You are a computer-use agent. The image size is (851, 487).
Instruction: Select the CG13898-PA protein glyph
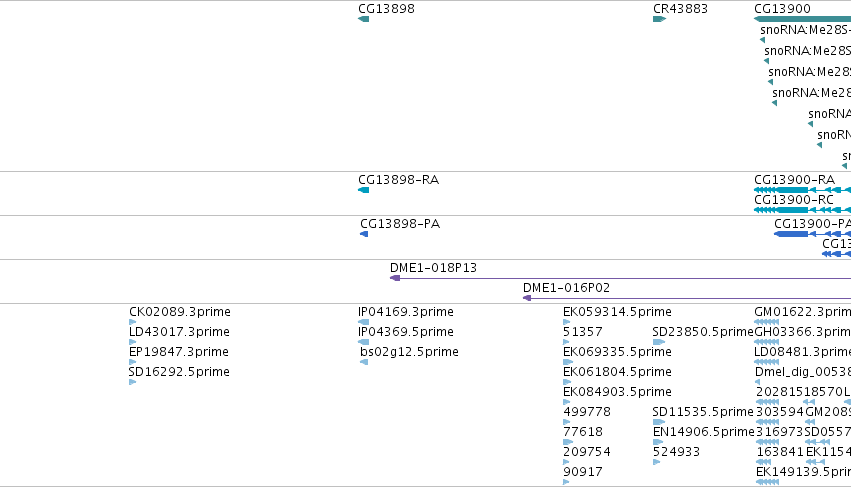coord(364,234)
